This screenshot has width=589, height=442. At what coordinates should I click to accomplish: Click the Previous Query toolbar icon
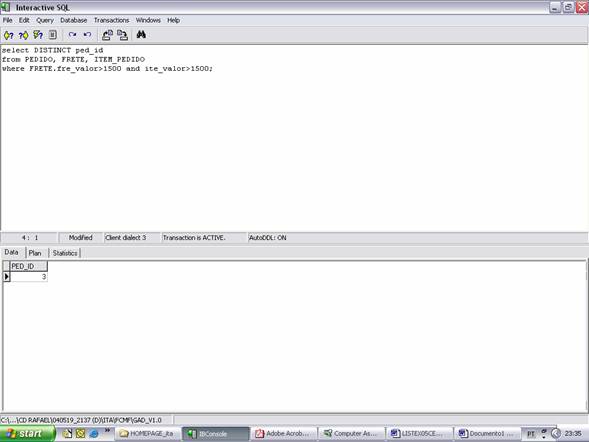tap(9, 35)
